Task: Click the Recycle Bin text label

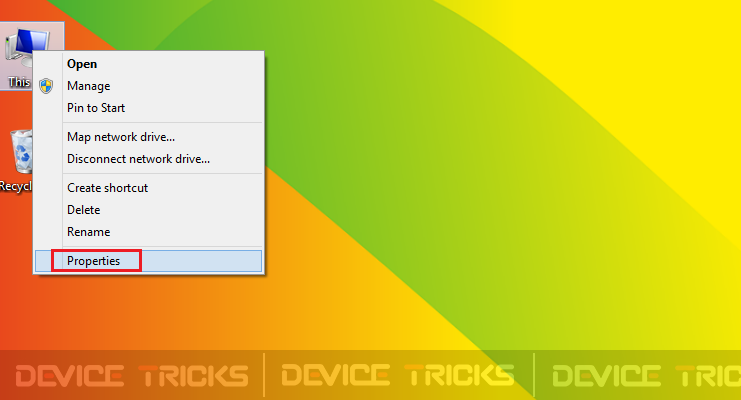Action: [x=16, y=186]
